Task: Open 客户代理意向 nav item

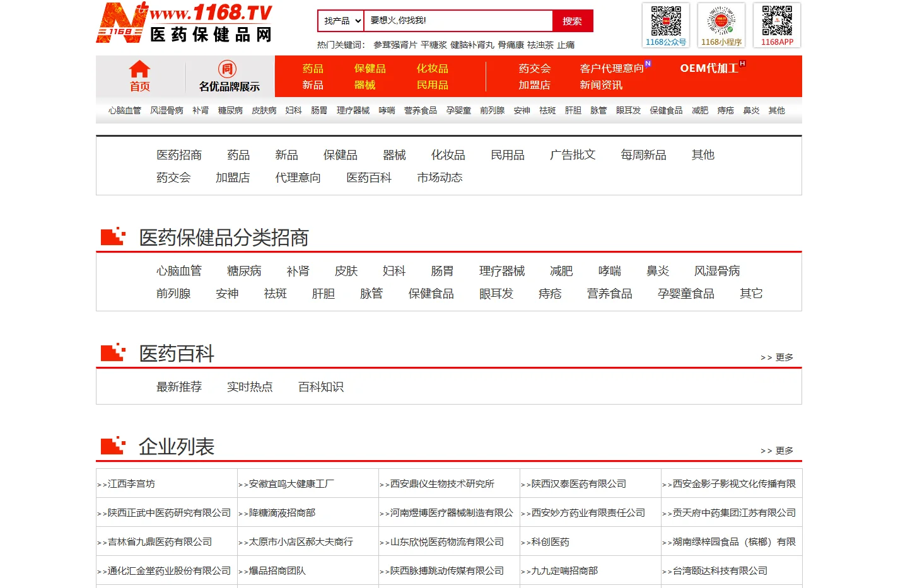Action: pos(612,68)
